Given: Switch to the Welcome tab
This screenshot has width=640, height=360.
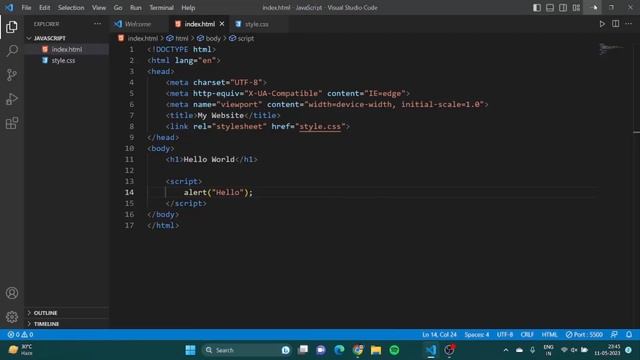Looking at the screenshot, I should tap(138, 24).
